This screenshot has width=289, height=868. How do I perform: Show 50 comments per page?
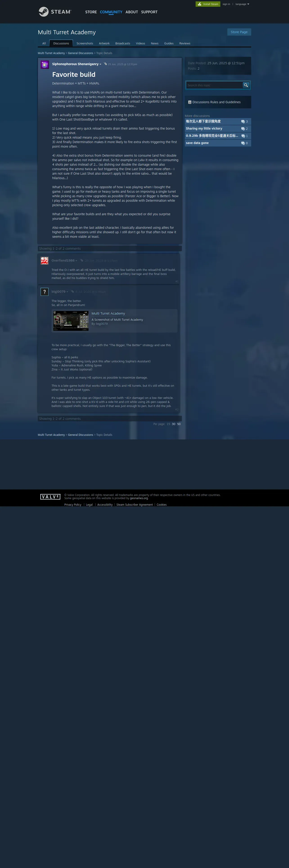coord(179,424)
